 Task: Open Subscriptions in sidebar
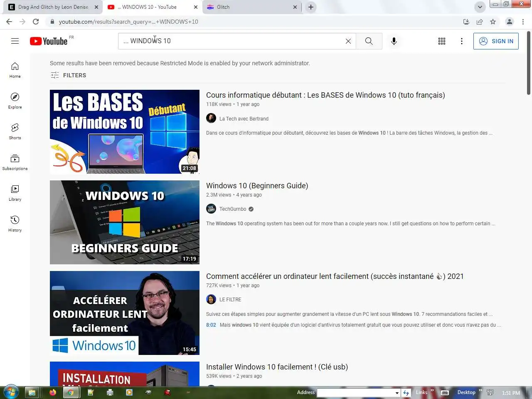pos(15,163)
